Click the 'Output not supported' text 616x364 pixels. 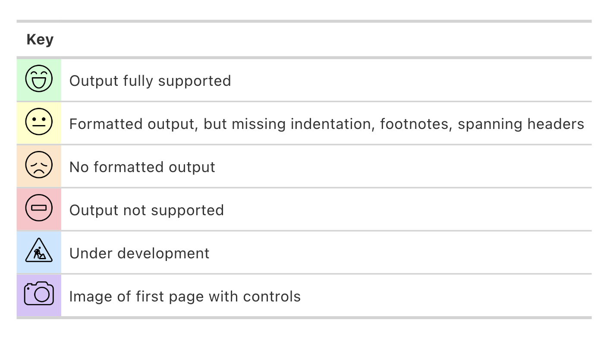[x=146, y=210]
